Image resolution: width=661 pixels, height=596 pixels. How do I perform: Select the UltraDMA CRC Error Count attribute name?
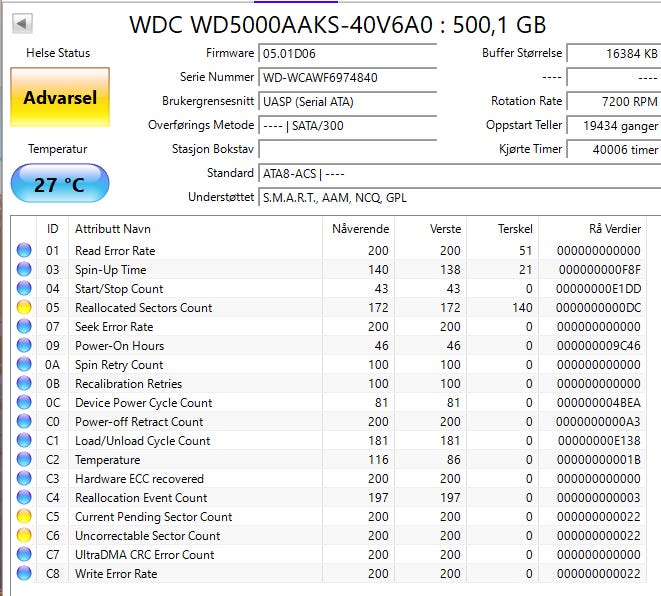(145, 555)
